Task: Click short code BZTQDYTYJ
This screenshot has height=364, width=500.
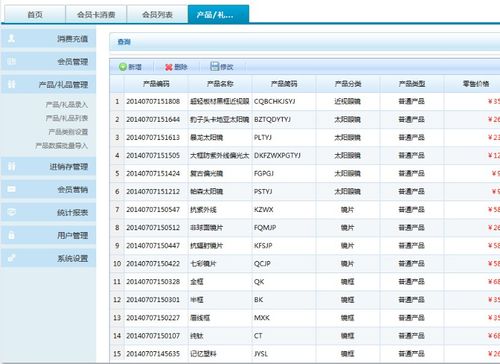Action: (272, 119)
